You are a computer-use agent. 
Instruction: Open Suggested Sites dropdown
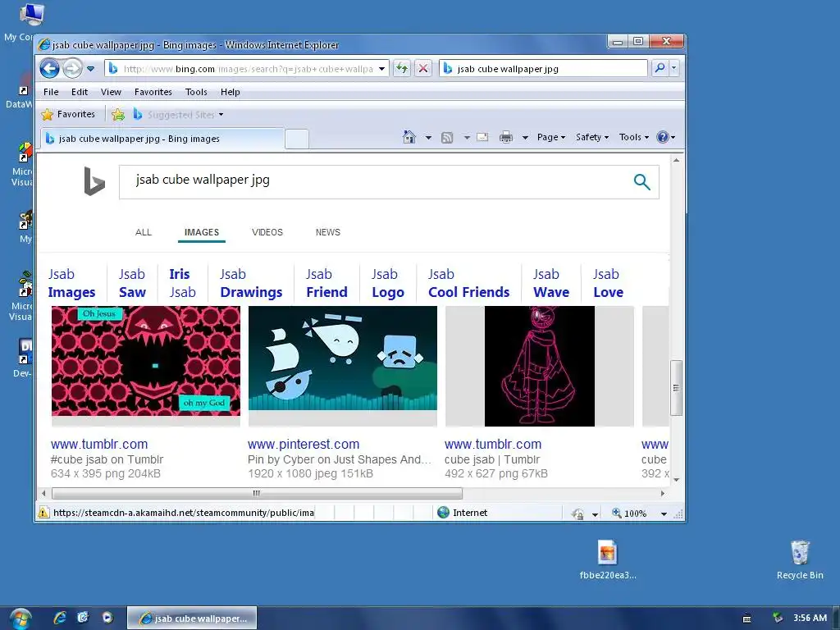click(179, 114)
